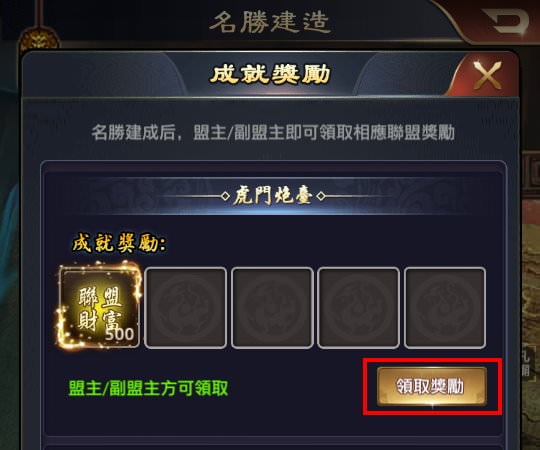Select the second empty reward slot

click(x=186, y=308)
